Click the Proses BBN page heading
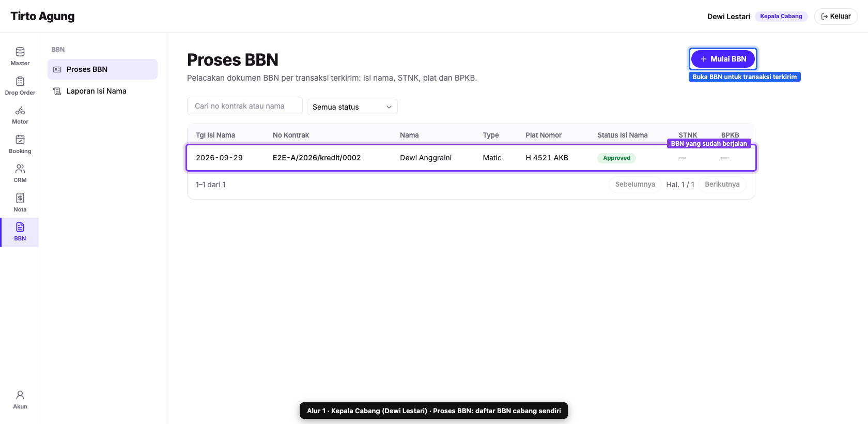 pos(233,60)
